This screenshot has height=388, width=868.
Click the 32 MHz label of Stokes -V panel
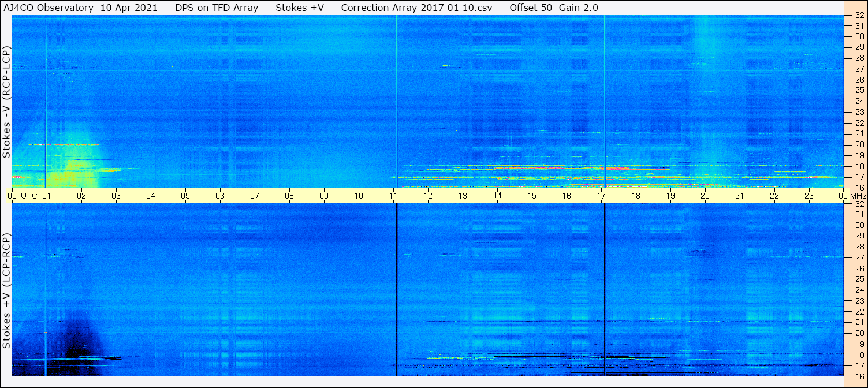point(859,16)
